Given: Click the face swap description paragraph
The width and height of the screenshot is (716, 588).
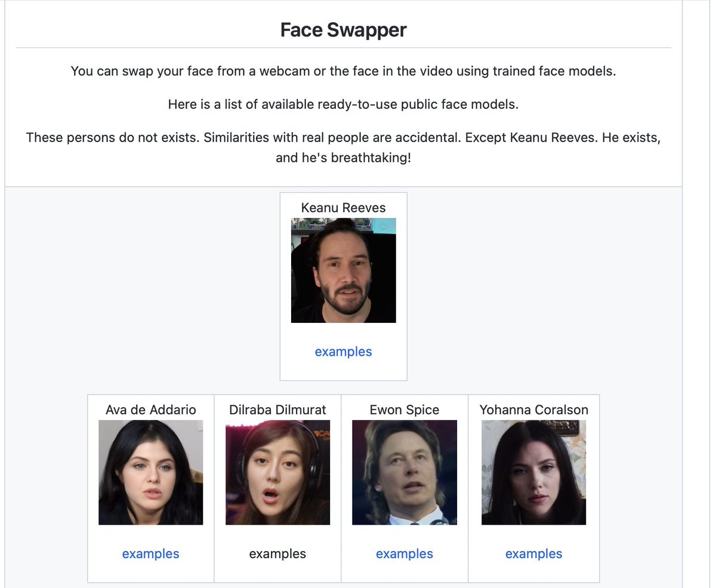Looking at the screenshot, I should click(x=343, y=70).
